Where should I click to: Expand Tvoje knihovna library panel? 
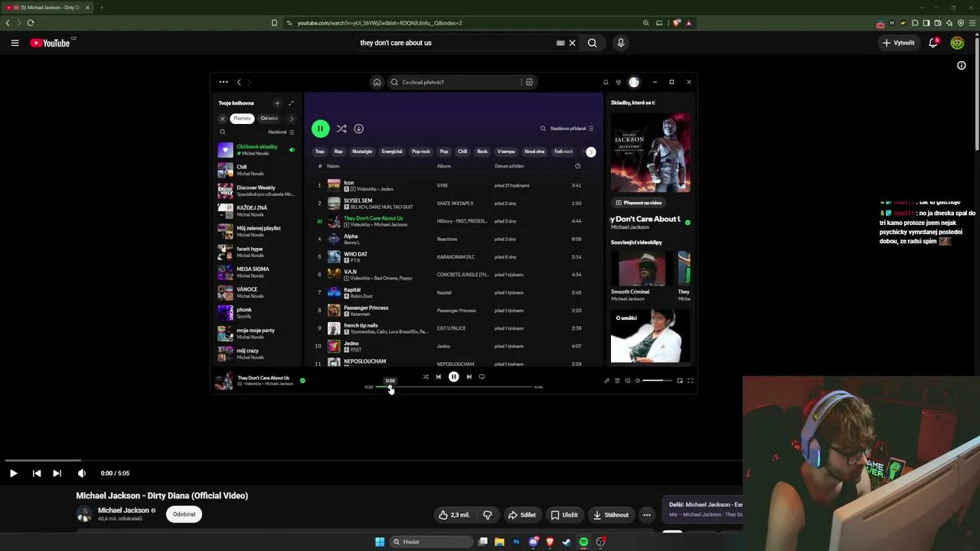tap(291, 103)
